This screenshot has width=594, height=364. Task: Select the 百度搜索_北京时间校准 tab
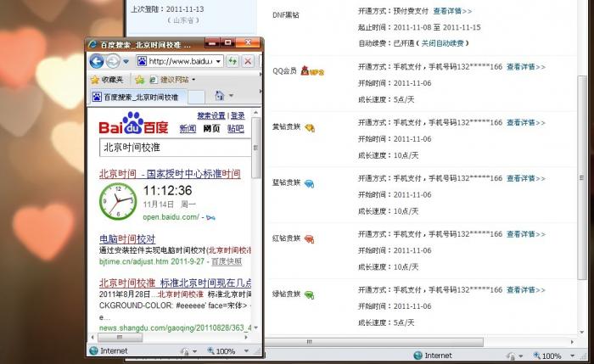tap(138, 98)
